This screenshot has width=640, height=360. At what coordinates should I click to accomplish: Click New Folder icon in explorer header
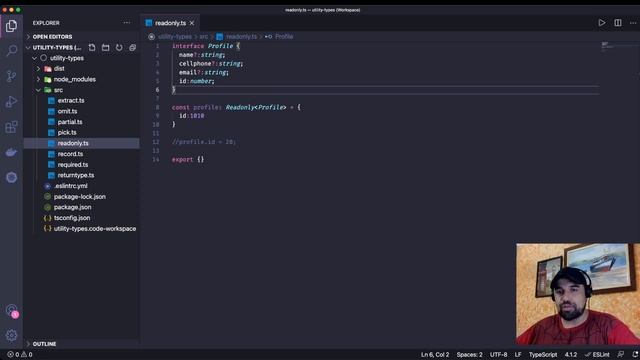105,48
